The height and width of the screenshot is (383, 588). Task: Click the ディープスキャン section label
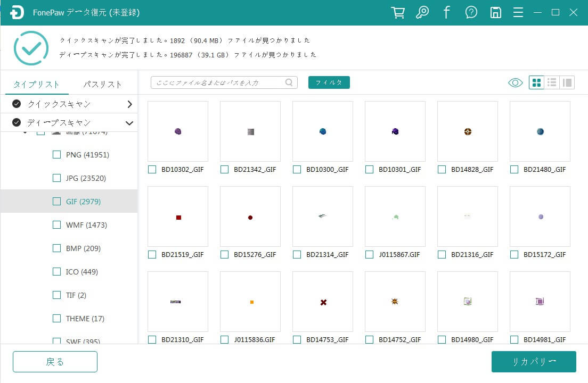59,122
